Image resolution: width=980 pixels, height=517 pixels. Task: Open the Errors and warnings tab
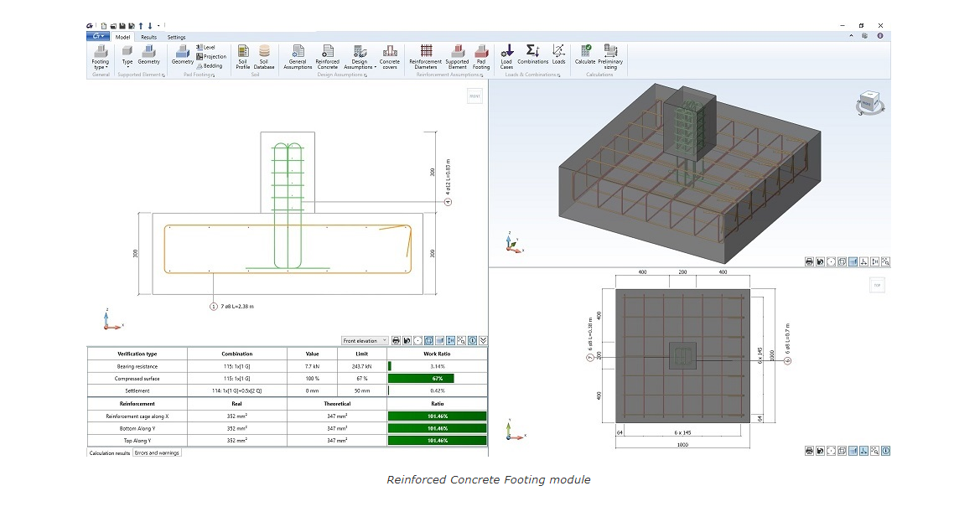click(x=156, y=452)
